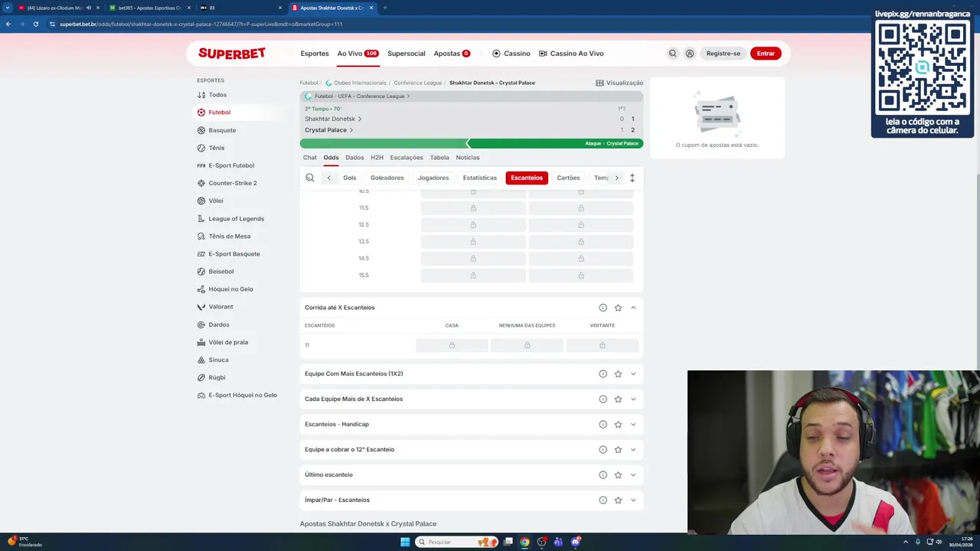Click the red Entrar button
The image size is (980, 551).
click(x=766, y=54)
